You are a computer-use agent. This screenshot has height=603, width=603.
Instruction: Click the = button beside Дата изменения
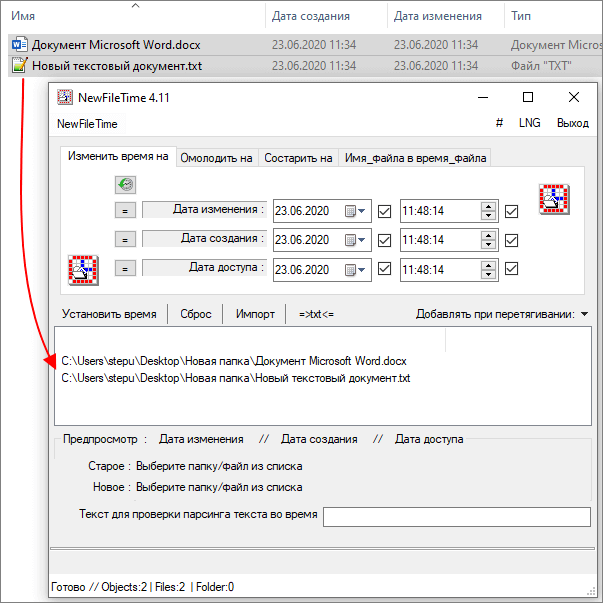click(x=125, y=211)
